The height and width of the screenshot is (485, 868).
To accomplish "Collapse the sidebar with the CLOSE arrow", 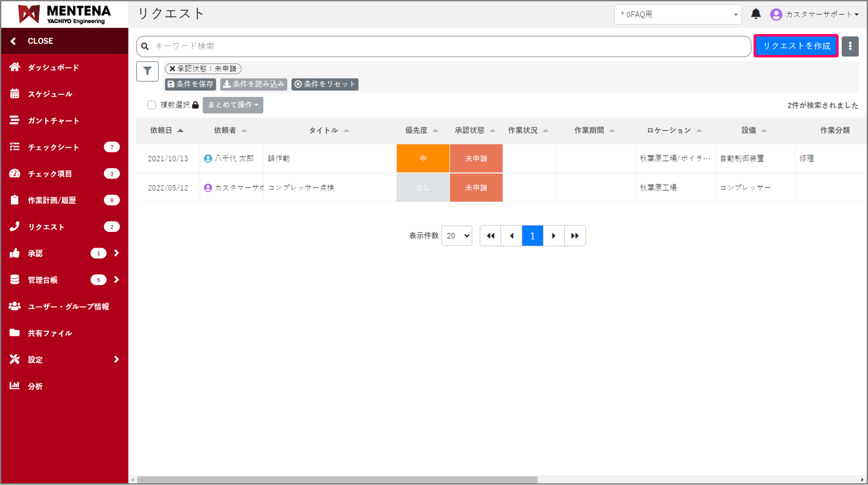I will (x=14, y=41).
